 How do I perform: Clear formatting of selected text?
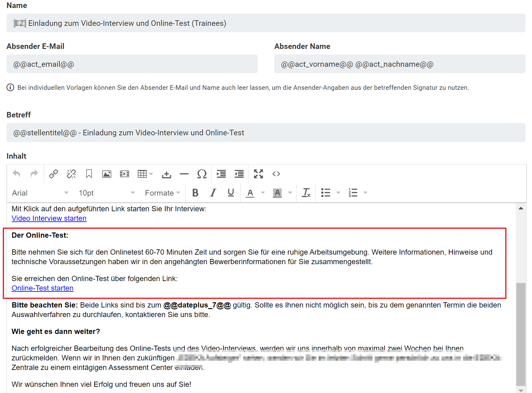306,193
